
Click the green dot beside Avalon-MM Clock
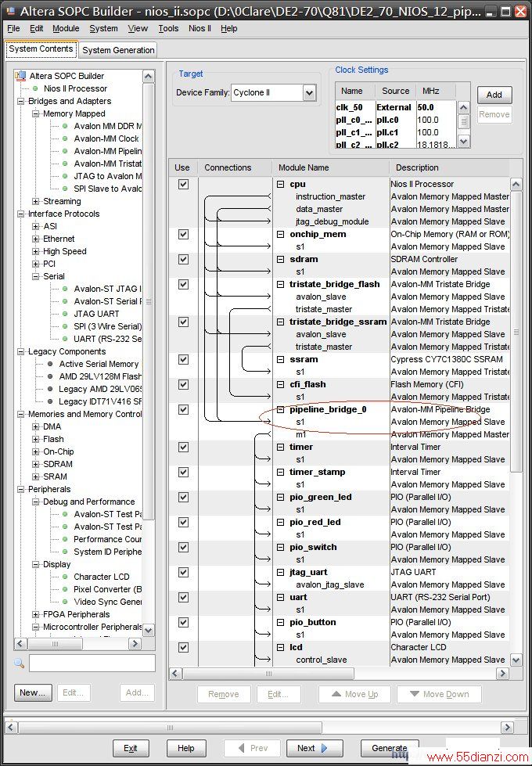[x=65, y=138]
